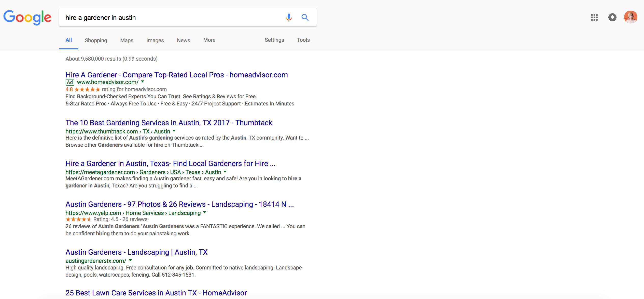This screenshot has height=299, width=644.
Task: Click snippet 'High quality landscaping. Free consultation'
Action: [184, 271]
